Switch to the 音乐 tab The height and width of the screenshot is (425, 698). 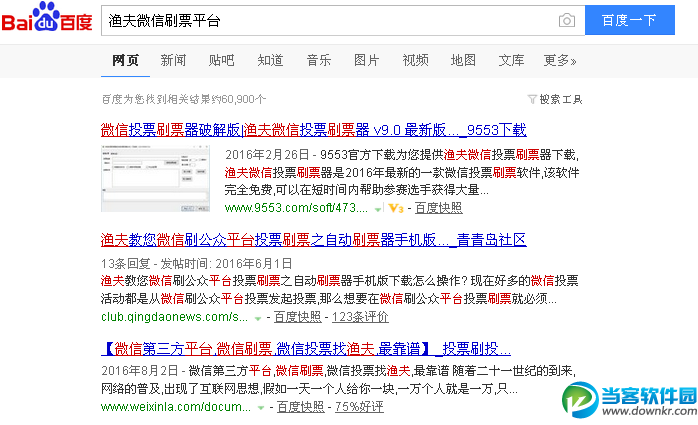318,60
